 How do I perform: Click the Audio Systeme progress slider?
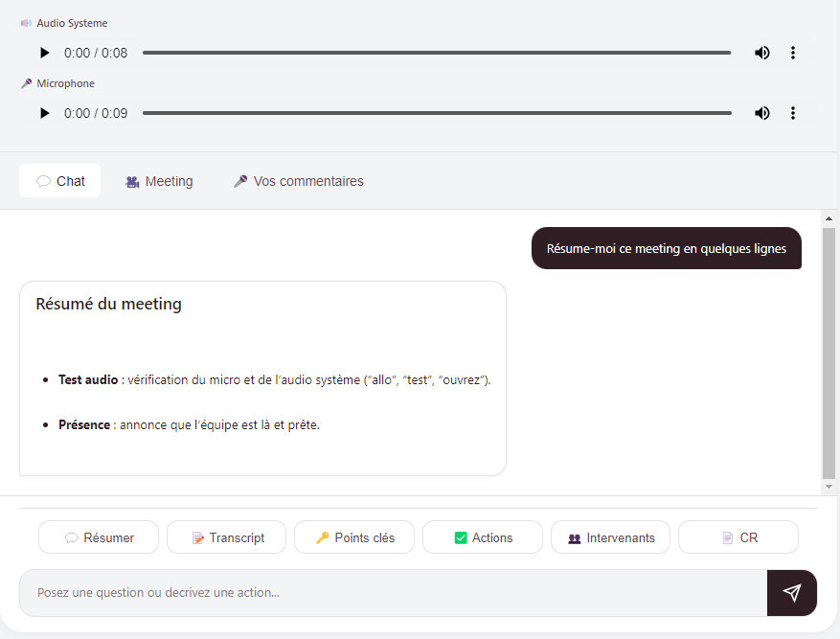(436, 53)
